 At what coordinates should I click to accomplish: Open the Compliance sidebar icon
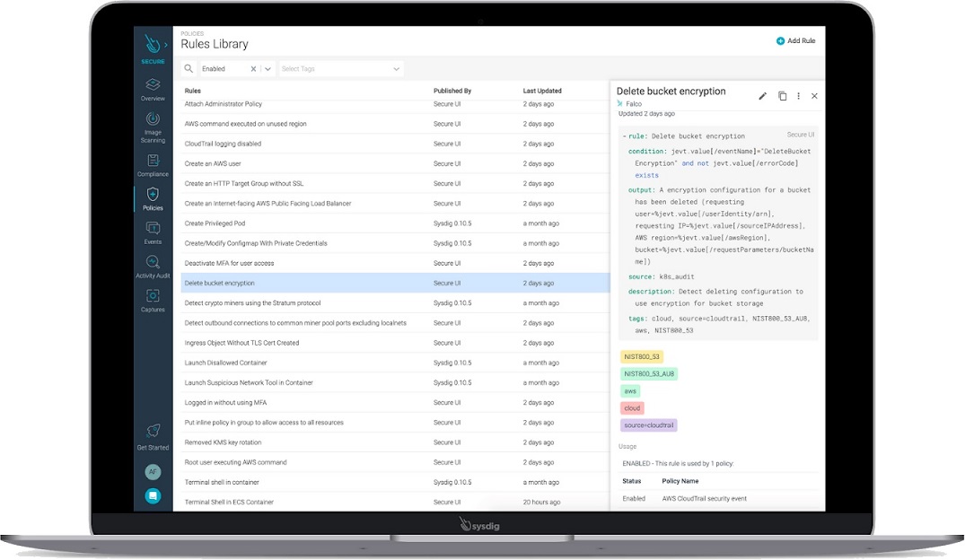pyautogui.click(x=153, y=164)
